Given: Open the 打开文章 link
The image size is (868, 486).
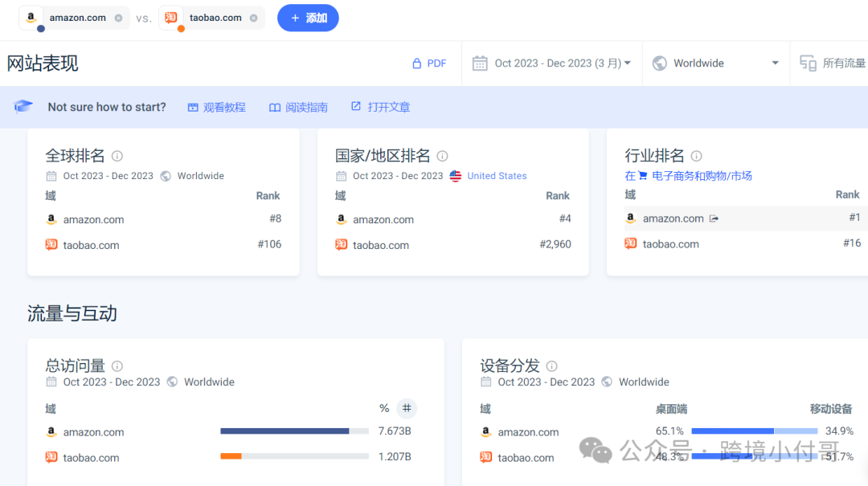Looking at the screenshot, I should tap(381, 107).
